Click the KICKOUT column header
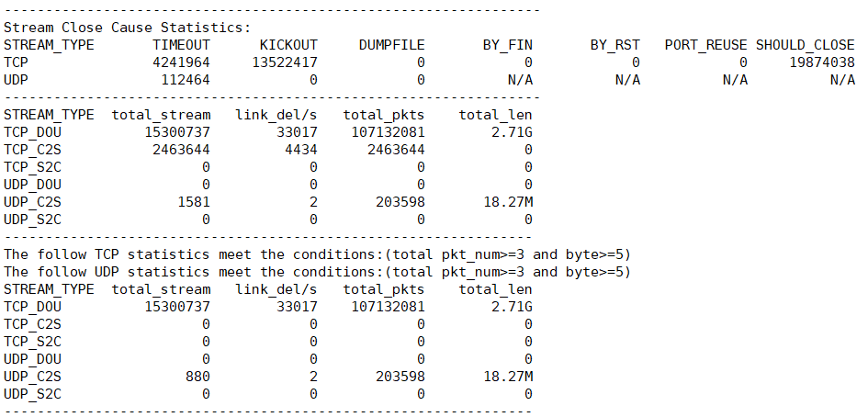The width and height of the screenshot is (868, 417). (x=287, y=45)
